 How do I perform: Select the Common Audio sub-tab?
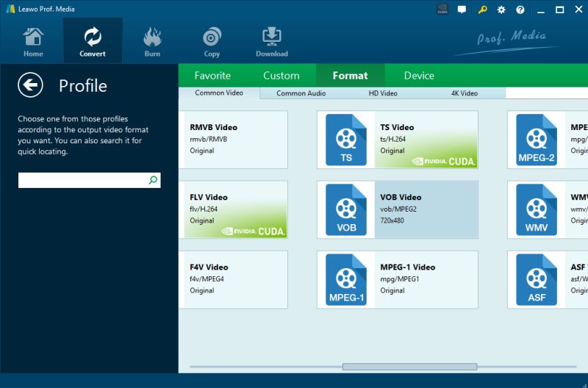pyautogui.click(x=301, y=93)
